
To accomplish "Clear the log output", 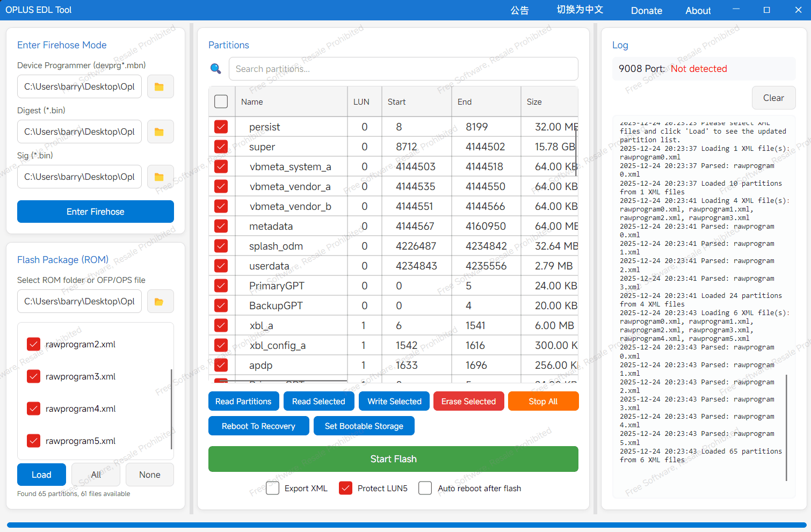I will coord(773,98).
